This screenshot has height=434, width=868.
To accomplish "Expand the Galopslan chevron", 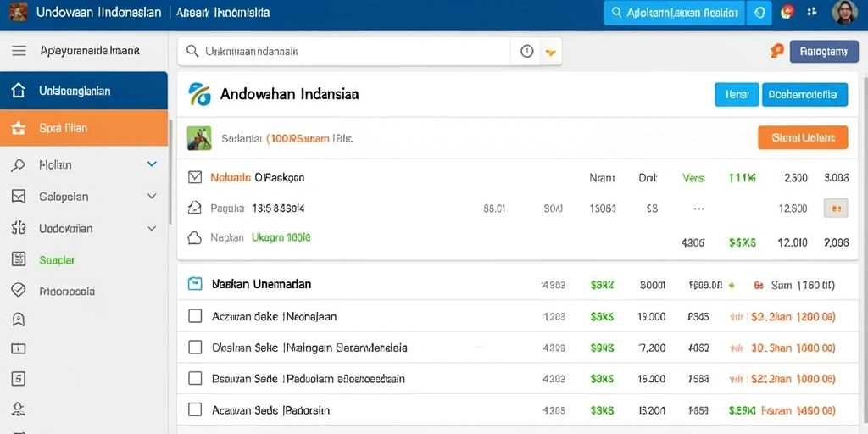I will click(153, 196).
